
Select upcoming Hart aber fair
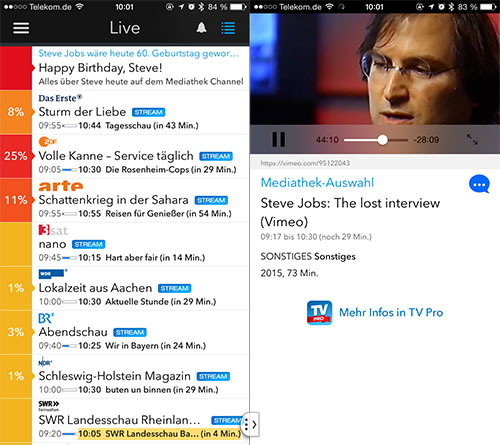coord(155,258)
